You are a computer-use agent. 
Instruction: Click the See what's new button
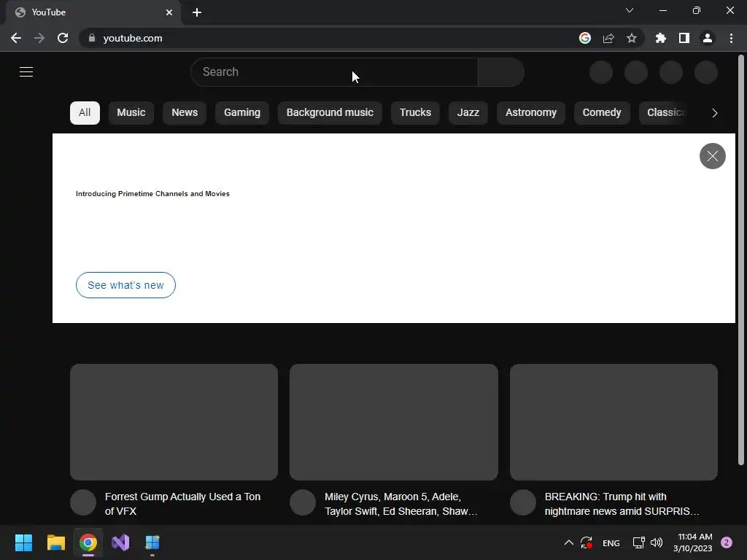pos(125,285)
